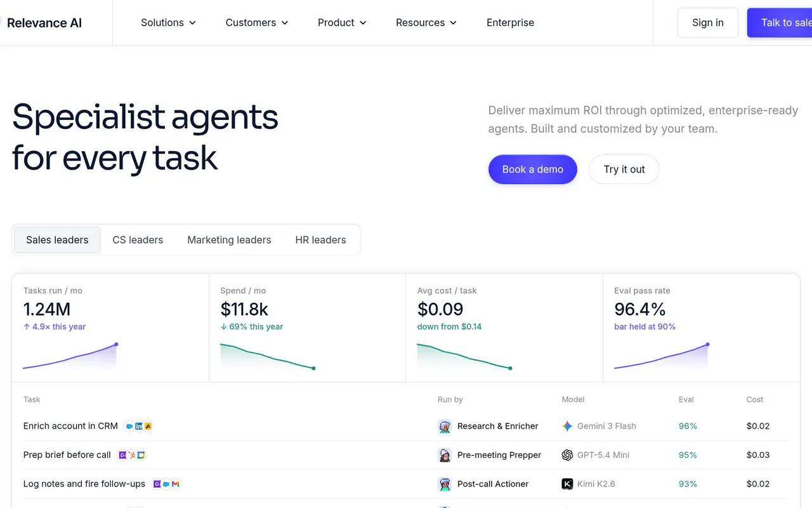The height and width of the screenshot is (508, 812).
Task: Open the Resources navigation menu
Action: [426, 23]
